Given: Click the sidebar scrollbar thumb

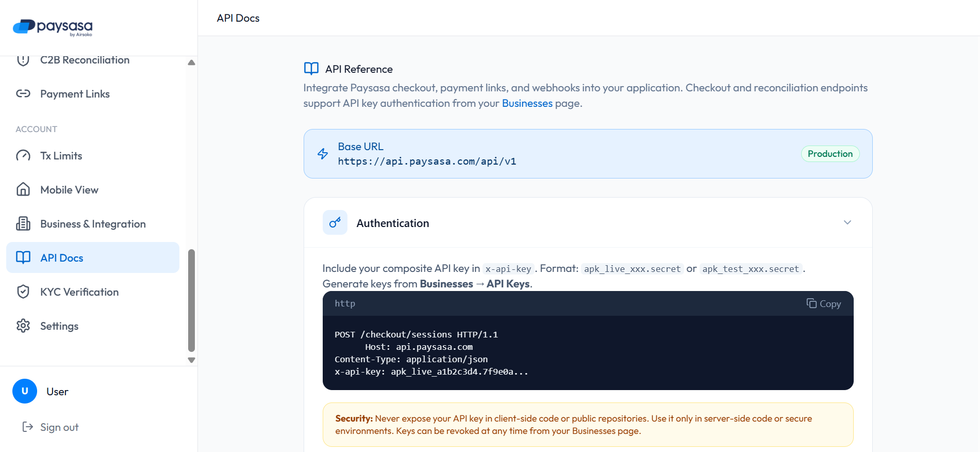Looking at the screenshot, I should coord(192,300).
